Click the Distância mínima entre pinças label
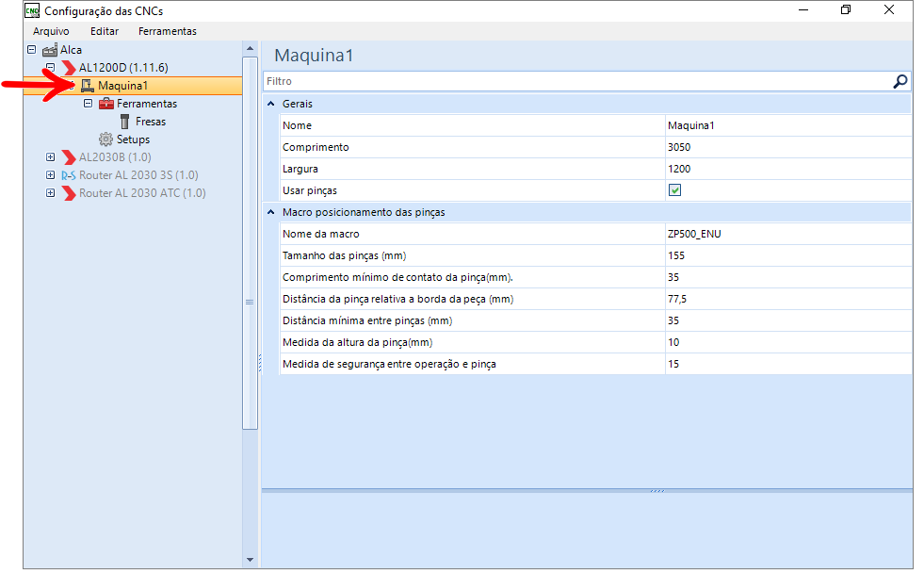The height and width of the screenshot is (574, 924). click(367, 320)
